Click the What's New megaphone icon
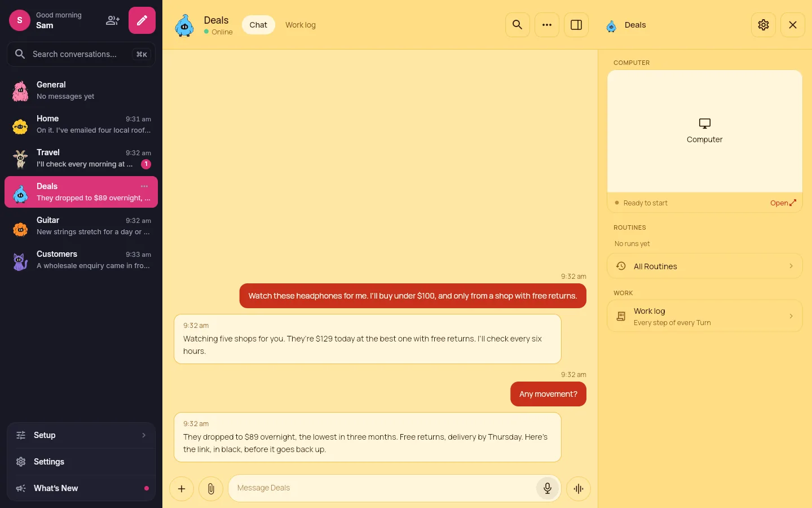Viewport: 812px width, 508px height. pyautogui.click(x=21, y=488)
